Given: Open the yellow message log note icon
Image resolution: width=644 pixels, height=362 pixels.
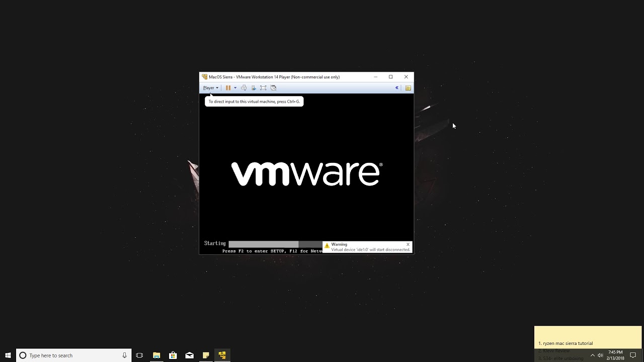Looking at the screenshot, I should 408,88.
